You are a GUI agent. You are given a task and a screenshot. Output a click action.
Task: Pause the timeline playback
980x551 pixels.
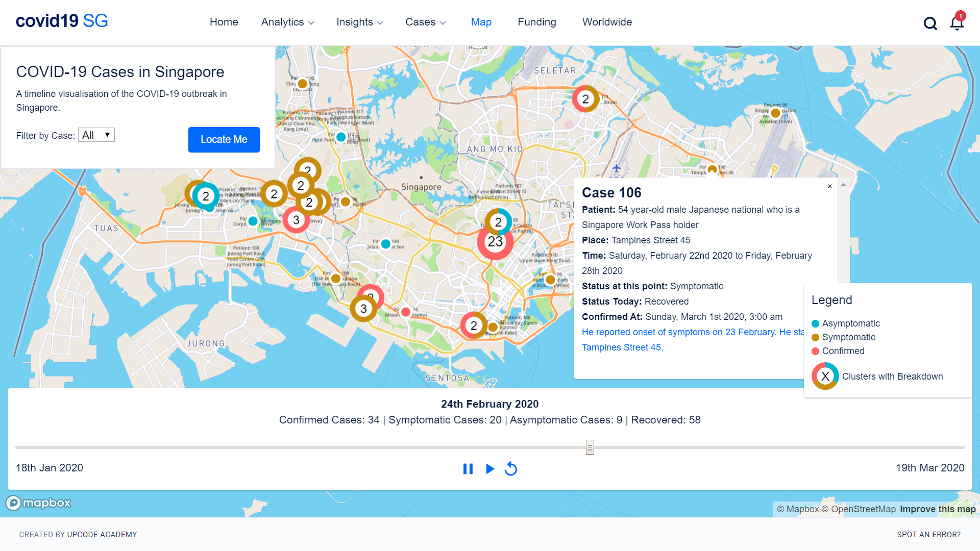(x=468, y=468)
